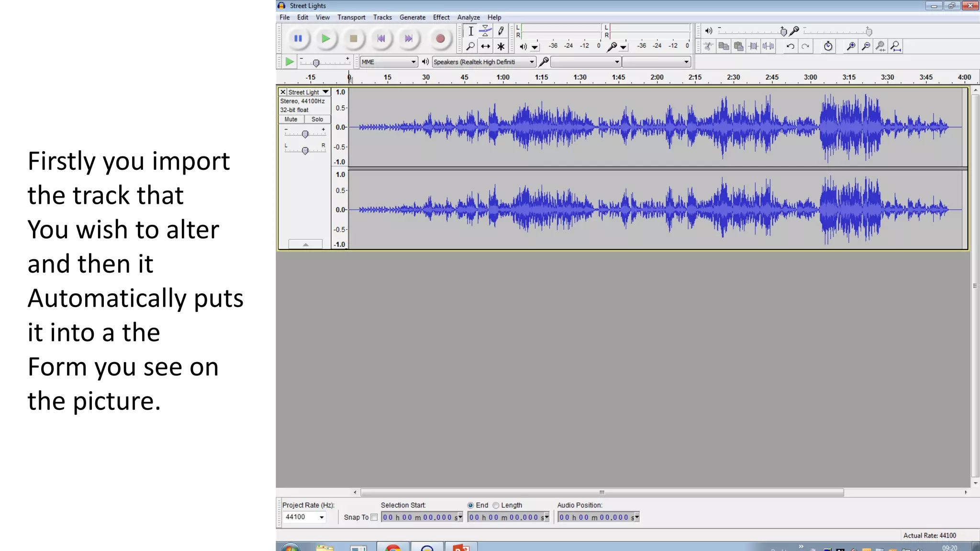This screenshot has width=980, height=551.
Task: Click the Pause transport button
Action: [x=298, y=39]
